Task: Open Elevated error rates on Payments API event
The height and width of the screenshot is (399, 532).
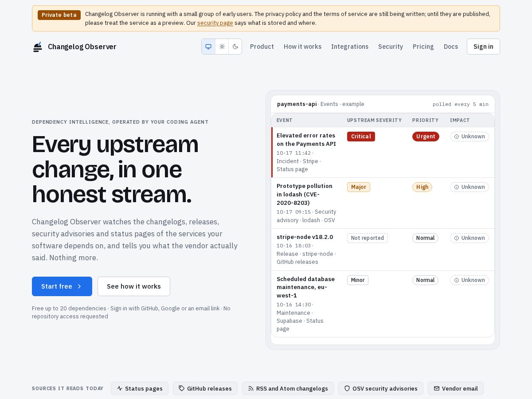Action: pyautogui.click(x=306, y=140)
